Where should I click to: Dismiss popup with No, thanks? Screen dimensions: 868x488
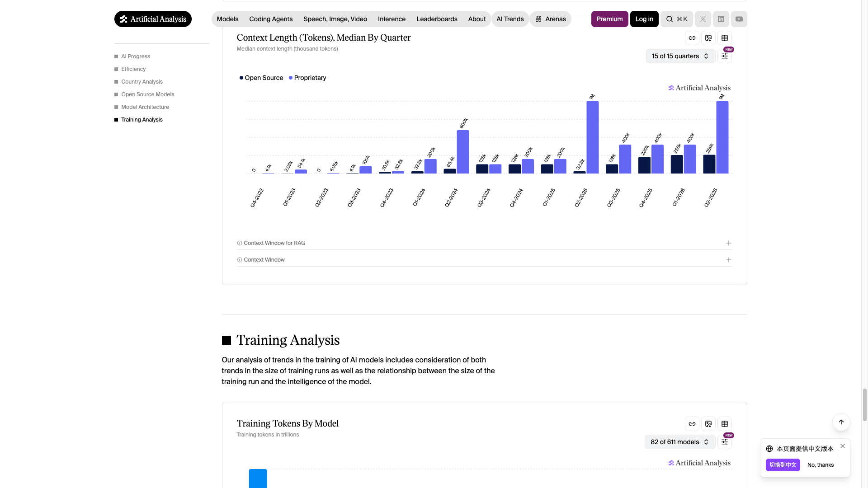820,465
